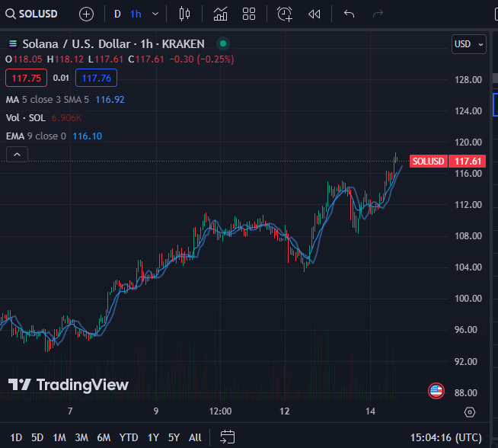Select the 1M time range

(59, 437)
